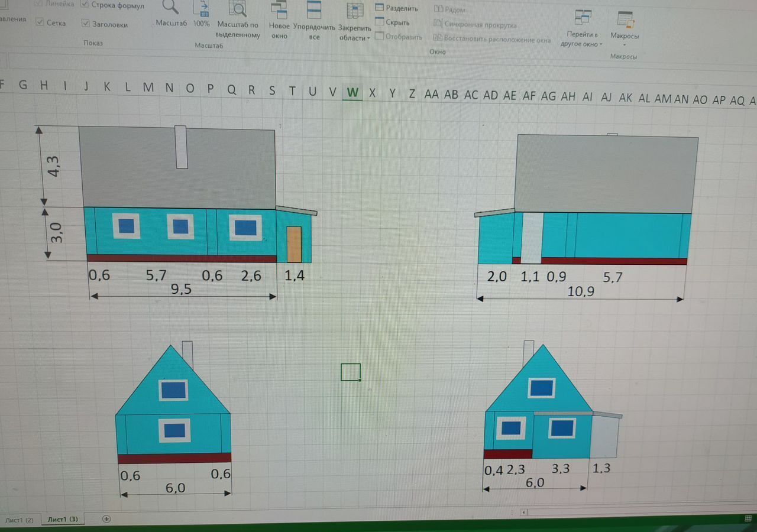Select column AN header
Viewport: 757px width, 532px height.
[x=681, y=99]
